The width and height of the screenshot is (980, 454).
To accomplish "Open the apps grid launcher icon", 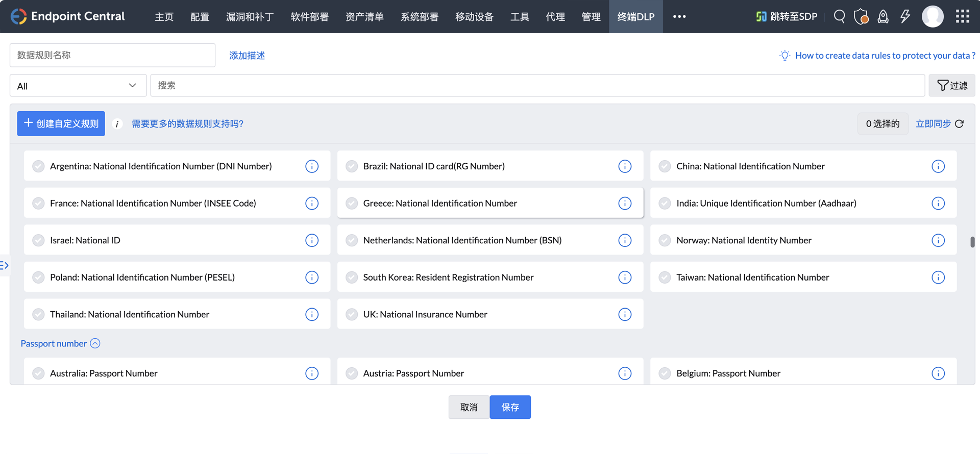I will point(962,16).
